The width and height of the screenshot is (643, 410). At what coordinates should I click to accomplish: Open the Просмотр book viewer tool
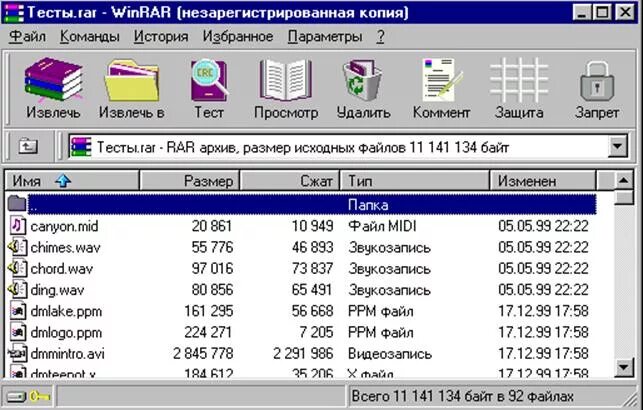pos(286,80)
